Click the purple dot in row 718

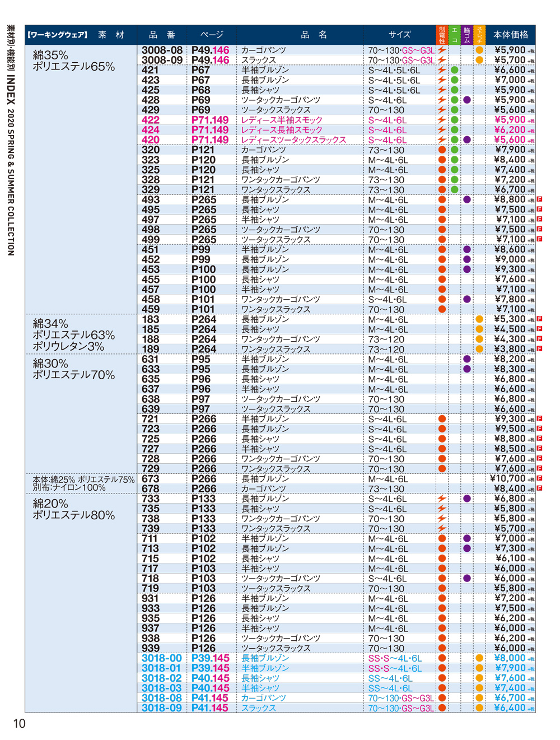467,578
